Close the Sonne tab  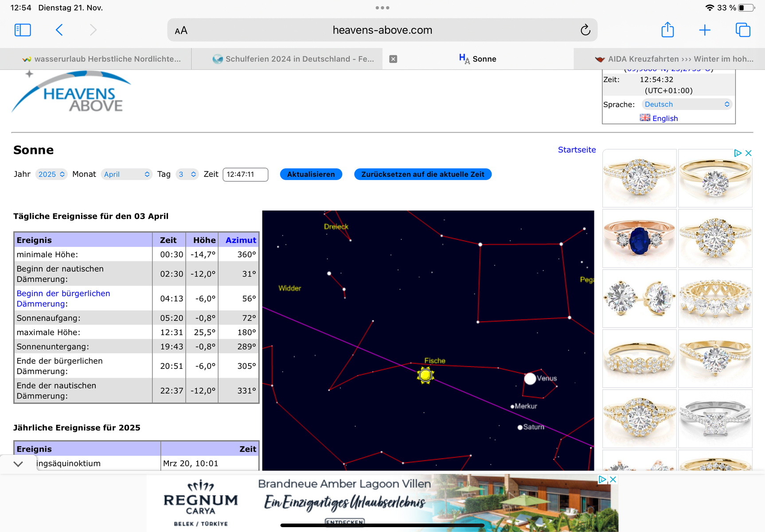coord(393,59)
